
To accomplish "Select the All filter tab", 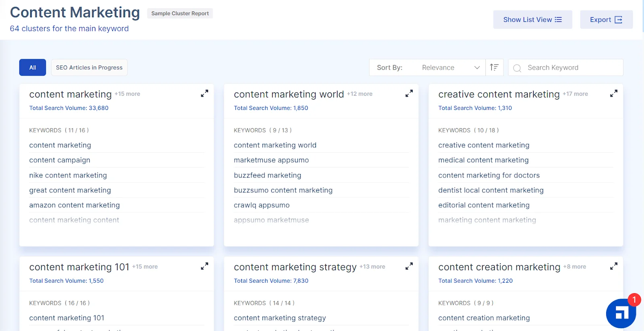I will coord(33,68).
